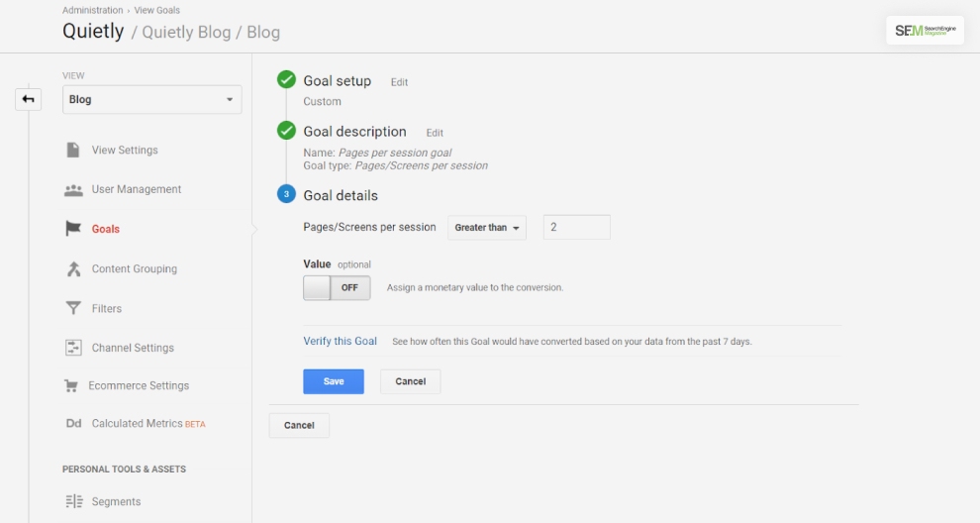Screen dimensions: 980x523
Task: Open the Greater than condition dropdown
Action: tap(487, 228)
